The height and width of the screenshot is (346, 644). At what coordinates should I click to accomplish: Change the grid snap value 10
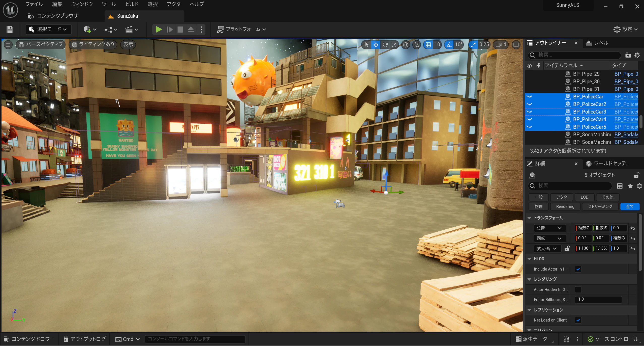[437, 45]
